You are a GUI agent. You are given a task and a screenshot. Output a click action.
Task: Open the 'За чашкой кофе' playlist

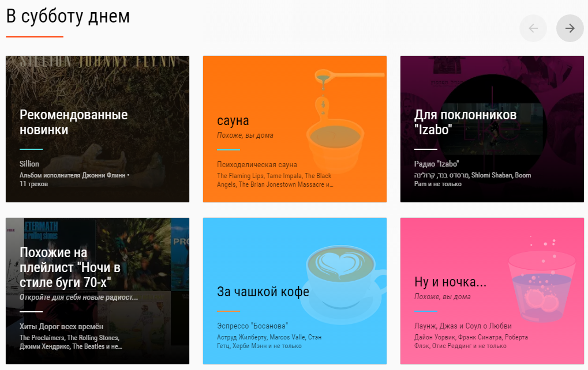tap(294, 291)
